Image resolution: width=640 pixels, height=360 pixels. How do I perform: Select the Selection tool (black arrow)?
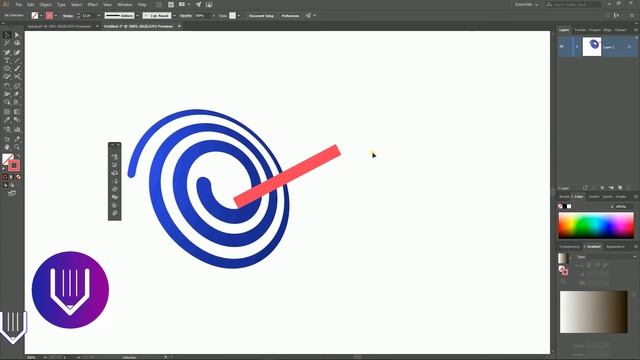point(7,35)
